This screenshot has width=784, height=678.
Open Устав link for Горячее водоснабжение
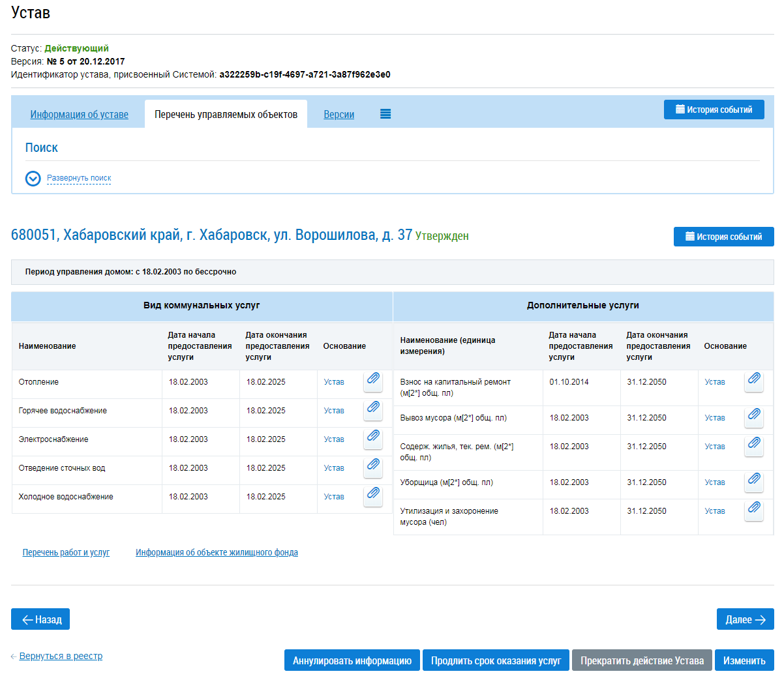coord(334,411)
